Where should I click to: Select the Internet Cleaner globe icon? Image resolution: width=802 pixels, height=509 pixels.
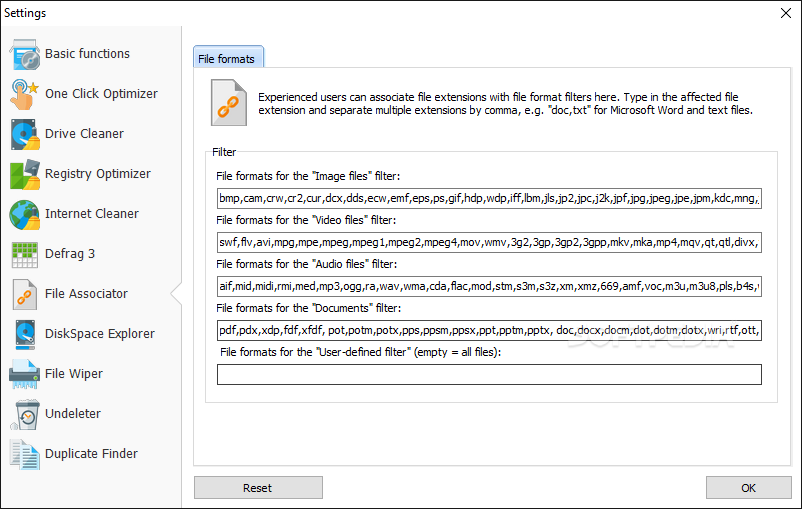click(x=25, y=214)
